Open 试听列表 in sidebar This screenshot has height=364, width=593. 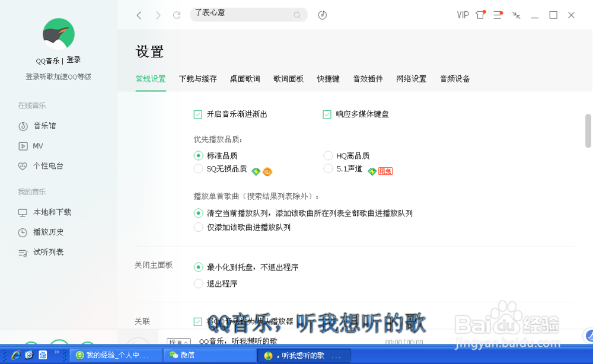click(49, 252)
